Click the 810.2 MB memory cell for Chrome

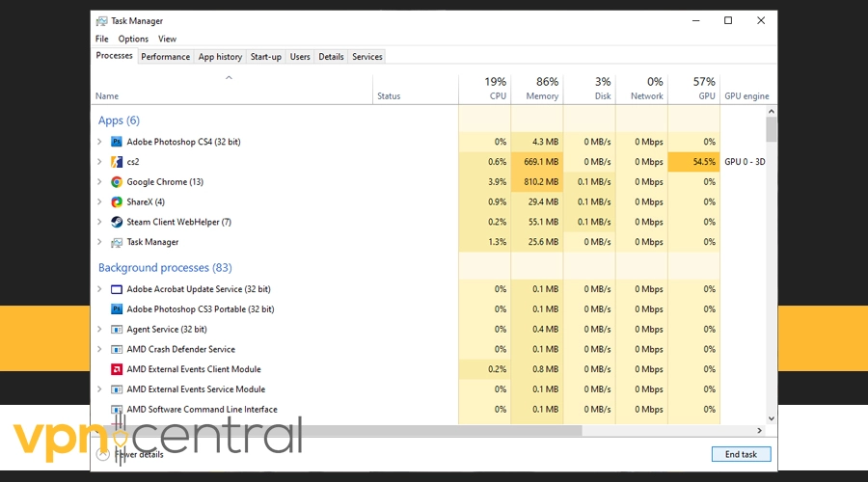tap(537, 181)
